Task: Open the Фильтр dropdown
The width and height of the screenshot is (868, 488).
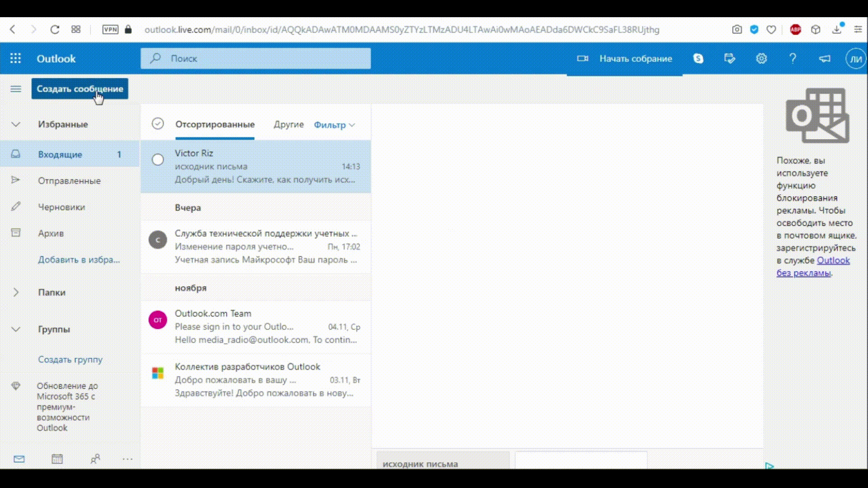Action: [335, 125]
